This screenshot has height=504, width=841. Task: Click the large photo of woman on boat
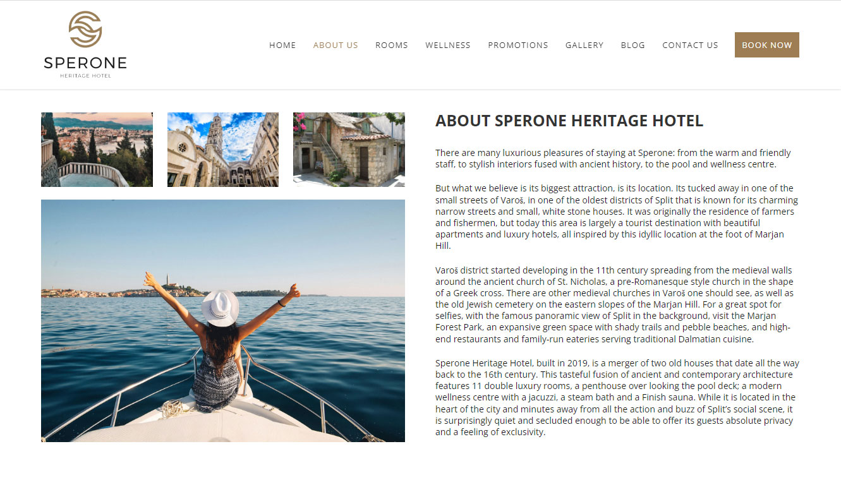click(x=223, y=321)
